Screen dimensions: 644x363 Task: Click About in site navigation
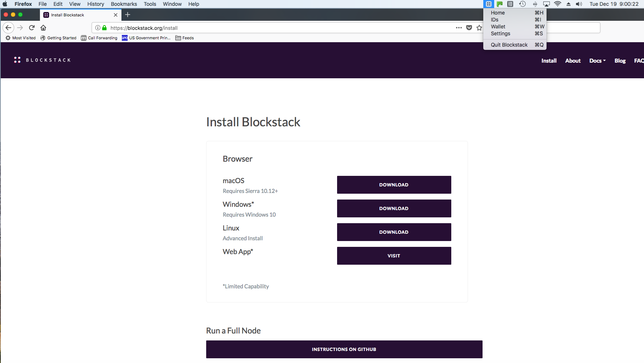point(573,61)
